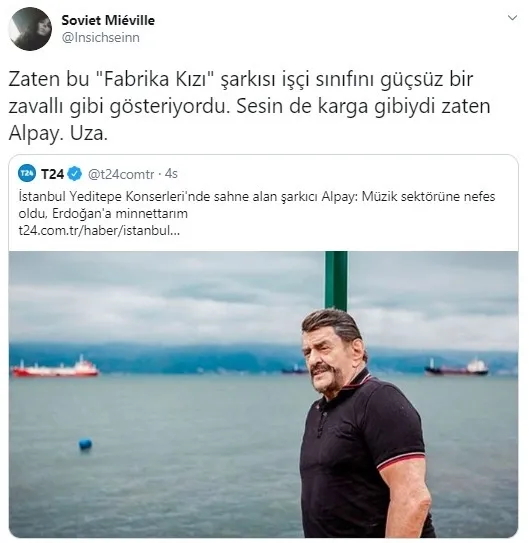The width and height of the screenshot is (529, 543).
Task: Click the Soviet Miéville display name
Action: (x=108, y=20)
